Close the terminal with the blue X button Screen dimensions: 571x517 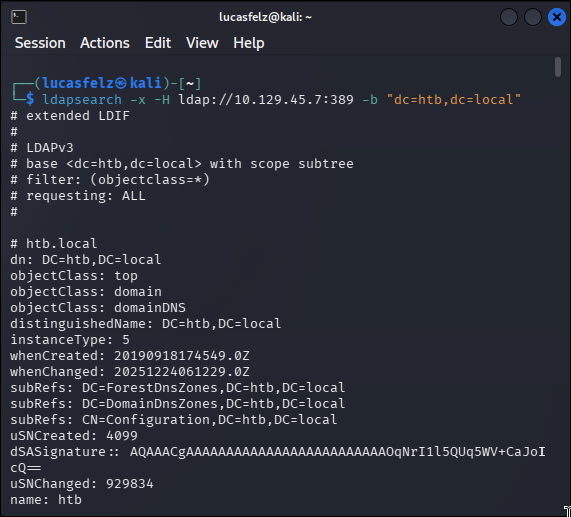[557, 17]
